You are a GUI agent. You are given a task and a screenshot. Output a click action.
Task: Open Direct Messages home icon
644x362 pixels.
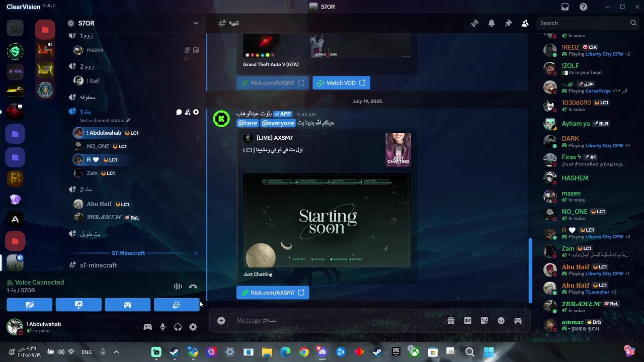coord(15,28)
